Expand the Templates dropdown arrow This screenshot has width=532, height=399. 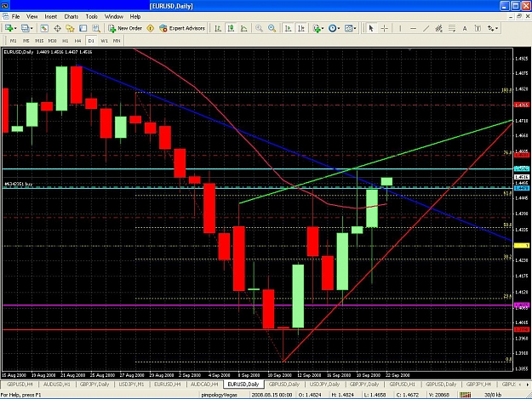[355, 28]
